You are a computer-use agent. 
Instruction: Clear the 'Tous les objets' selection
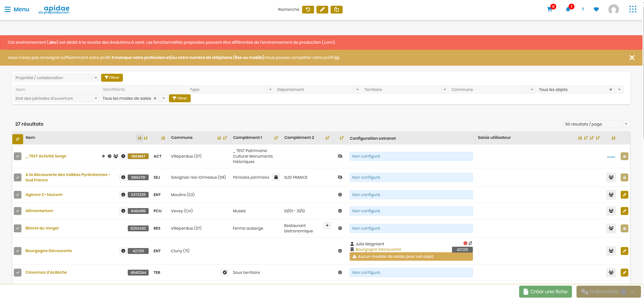pyautogui.click(x=610, y=89)
